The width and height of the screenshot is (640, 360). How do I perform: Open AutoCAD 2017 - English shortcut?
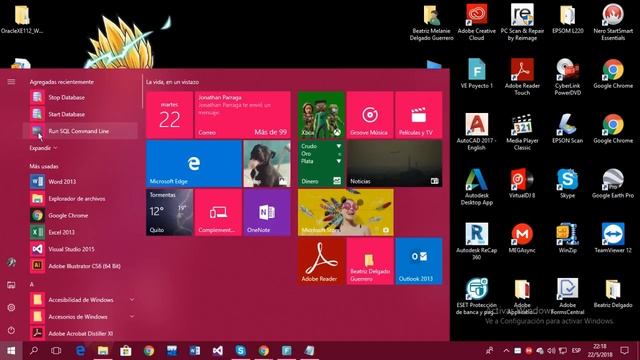pos(476,132)
